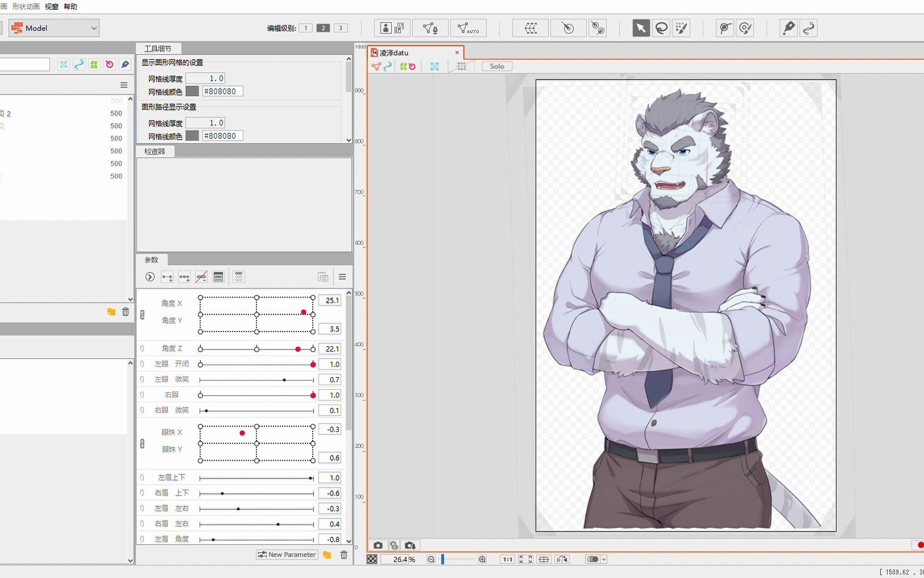Toggle the link between 角度 X and 角度 Y
This screenshot has width=924, height=578.
click(142, 315)
